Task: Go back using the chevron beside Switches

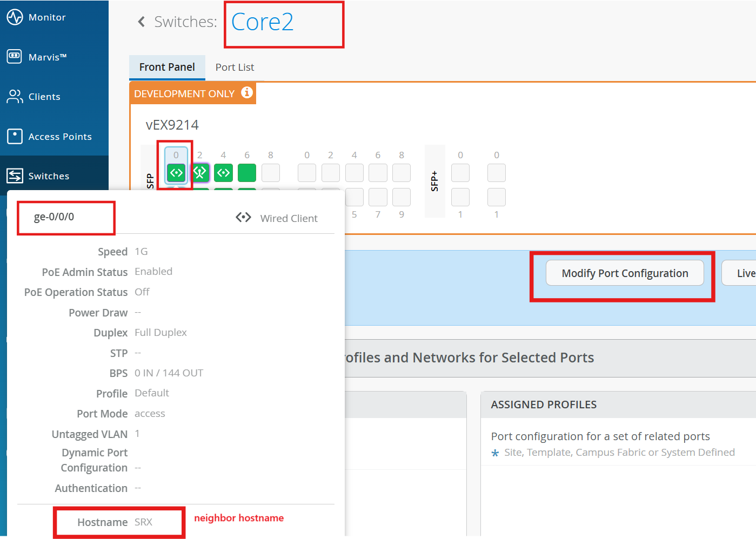Action: click(142, 22)
